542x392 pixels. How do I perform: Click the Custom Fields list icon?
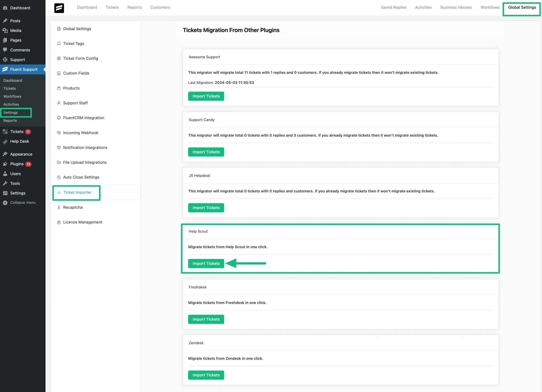(x=59, y=73)
